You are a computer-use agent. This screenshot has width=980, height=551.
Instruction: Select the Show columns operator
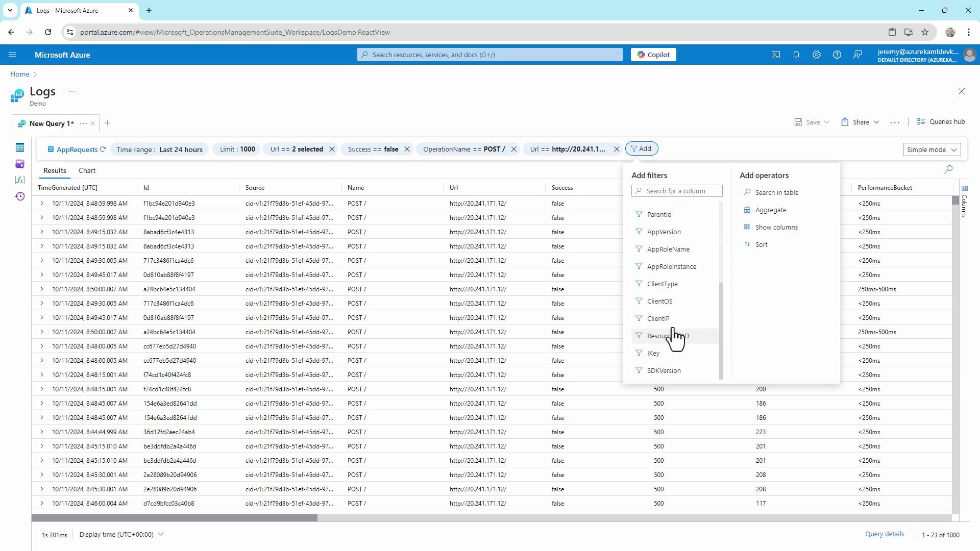[x=771, y=227]
